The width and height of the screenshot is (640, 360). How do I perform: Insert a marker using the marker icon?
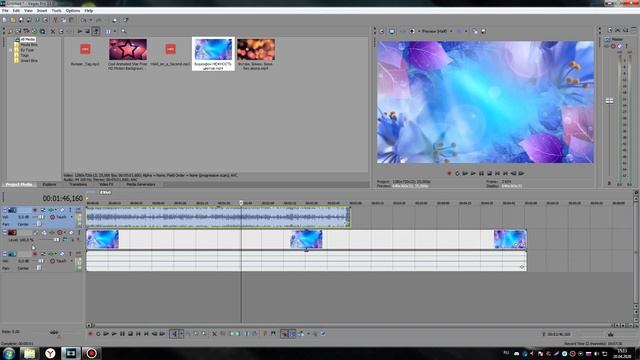pyautogui.click(x=264, y=333)
